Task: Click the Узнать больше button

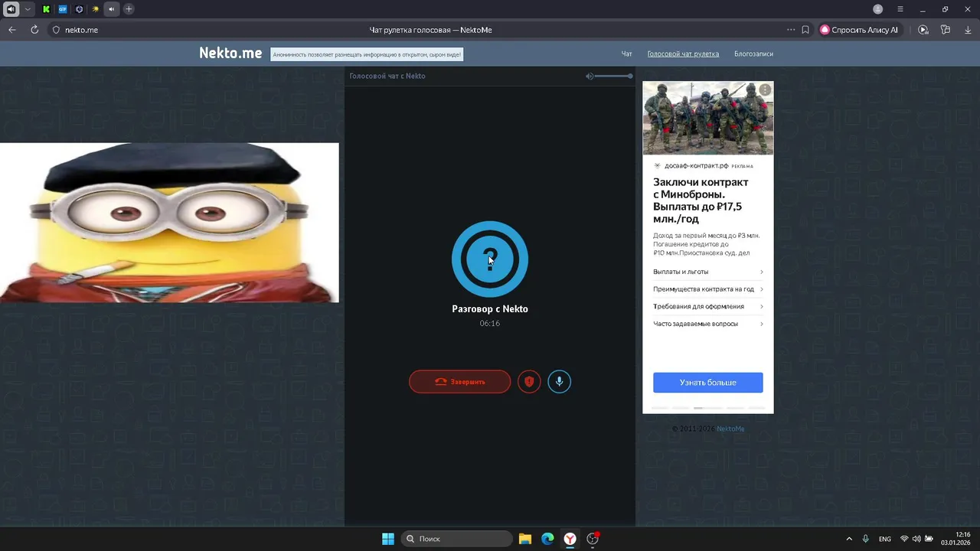Action: 708,383
